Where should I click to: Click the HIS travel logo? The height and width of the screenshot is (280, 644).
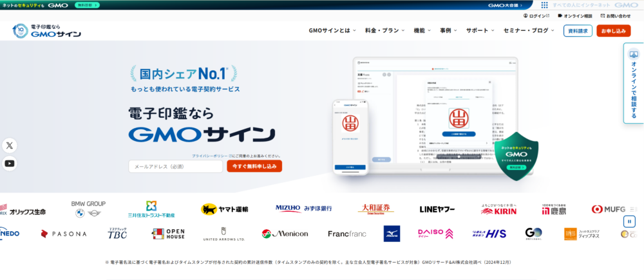(x=489, y=234)
